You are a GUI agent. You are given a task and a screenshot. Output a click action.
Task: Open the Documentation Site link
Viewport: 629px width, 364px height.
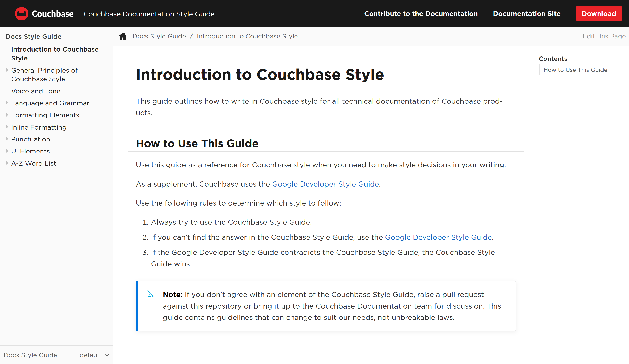(527, 13)
